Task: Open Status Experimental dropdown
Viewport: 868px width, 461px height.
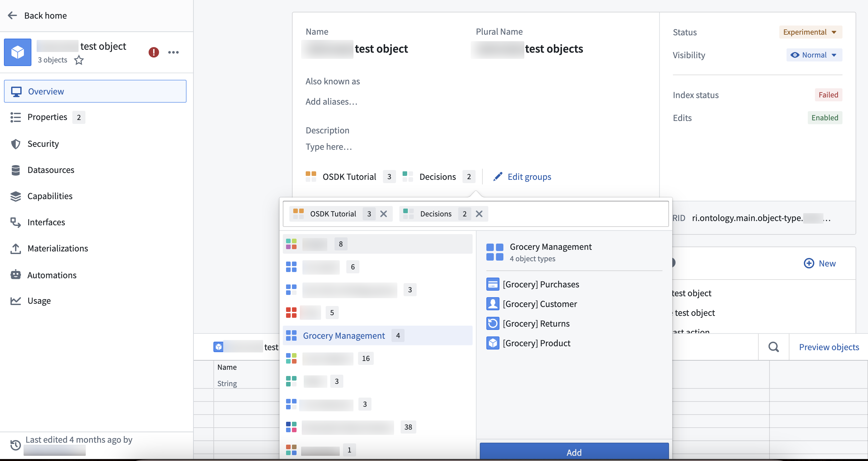Action: click(810, 32)
